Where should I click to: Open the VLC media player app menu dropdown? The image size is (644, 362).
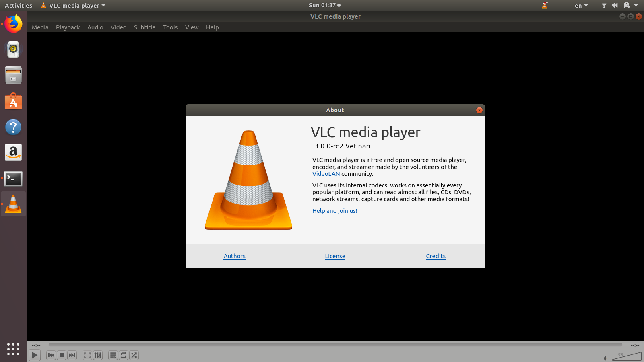click(73, 6)
